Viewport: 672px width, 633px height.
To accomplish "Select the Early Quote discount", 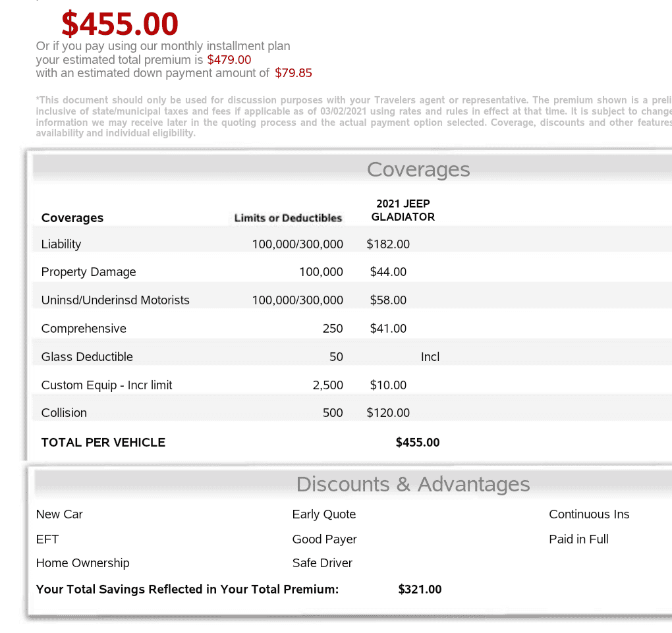I will coord(324,514).
